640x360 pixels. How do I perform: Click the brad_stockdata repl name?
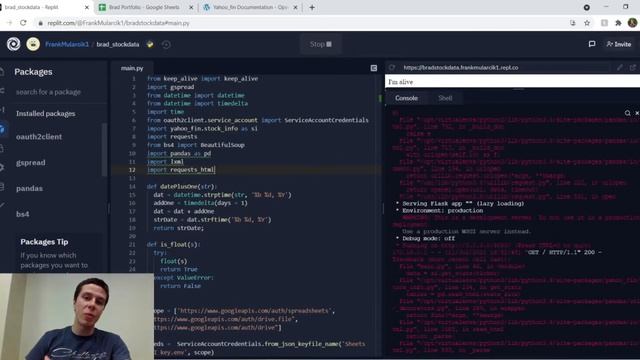[118, 44]
